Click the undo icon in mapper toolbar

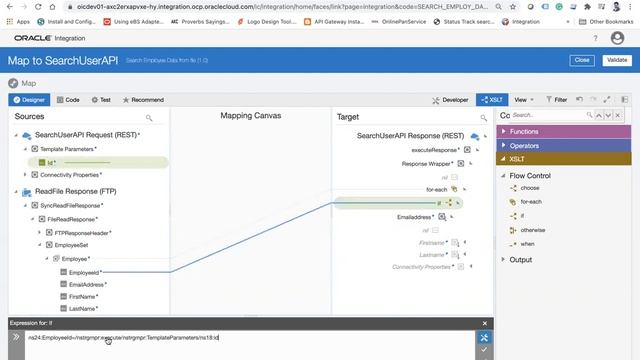[x=579, y=99]
